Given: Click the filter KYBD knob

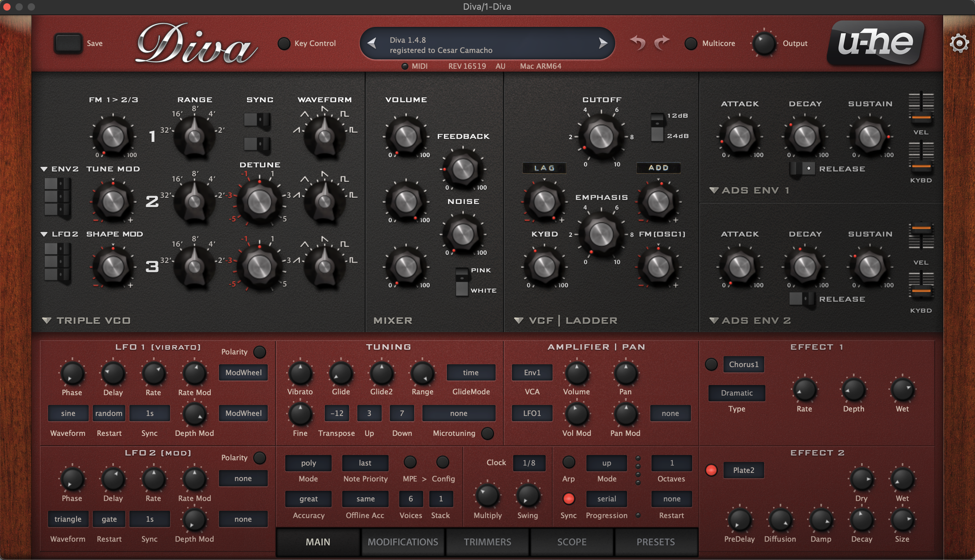Looking at the screenshot, I should 544,267.
